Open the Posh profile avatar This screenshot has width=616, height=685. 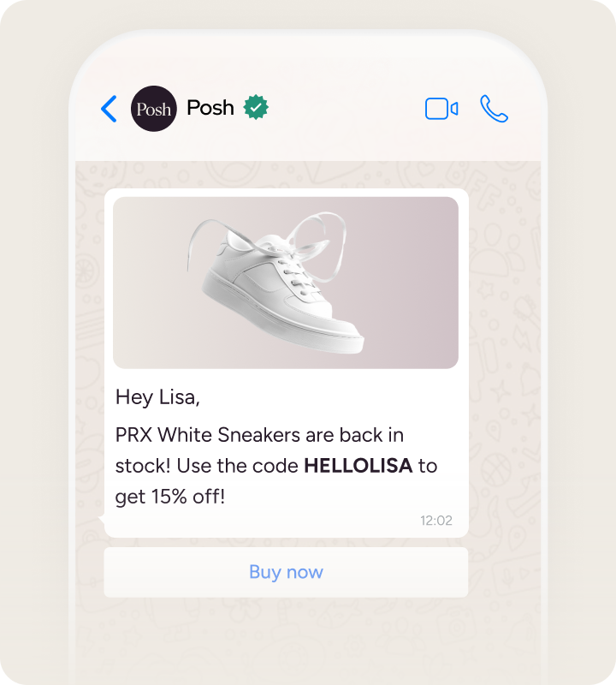[154, 109]
